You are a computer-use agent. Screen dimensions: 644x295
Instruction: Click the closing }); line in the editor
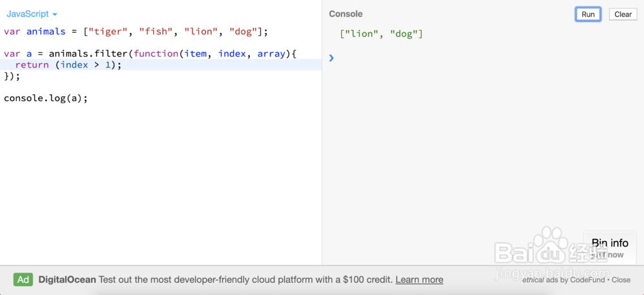click(x=12, y=76)
